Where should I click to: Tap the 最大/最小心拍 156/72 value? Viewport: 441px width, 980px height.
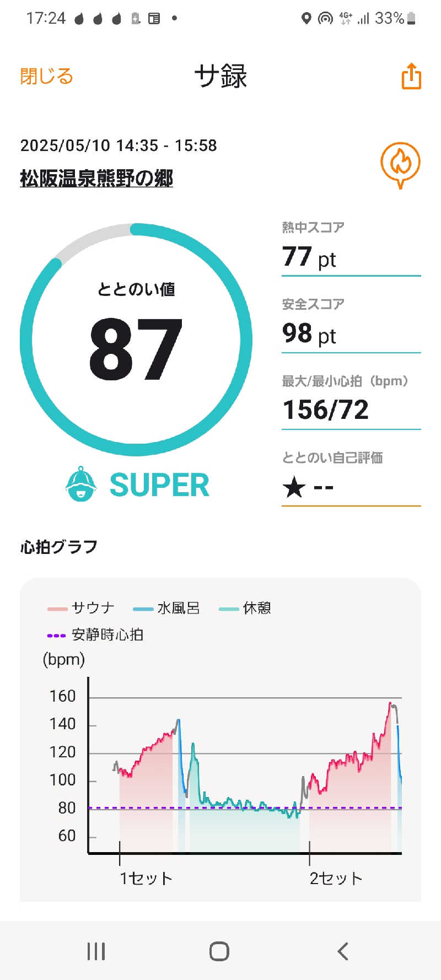tap(325, 410)
